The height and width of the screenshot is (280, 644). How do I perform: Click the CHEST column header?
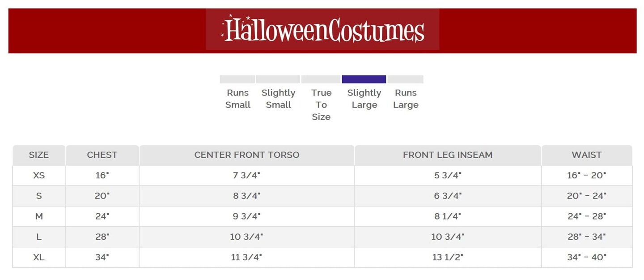point(102,155)
